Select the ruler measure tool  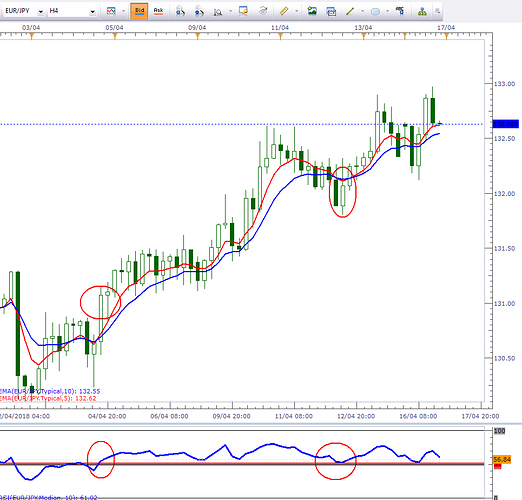[284, 11]
